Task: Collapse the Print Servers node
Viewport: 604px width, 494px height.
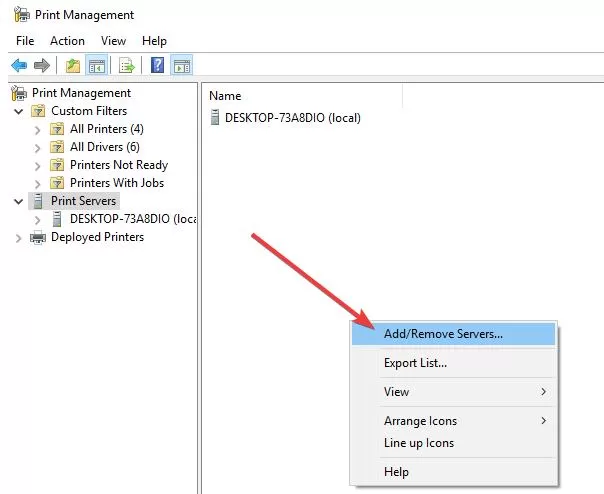Action: pos(18,202)
